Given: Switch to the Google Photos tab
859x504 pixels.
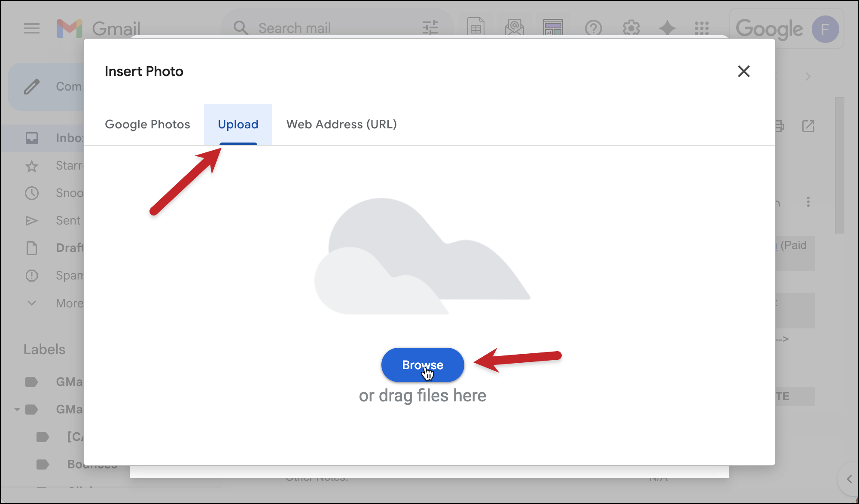Looking at the screenshot, I should 147,124.
